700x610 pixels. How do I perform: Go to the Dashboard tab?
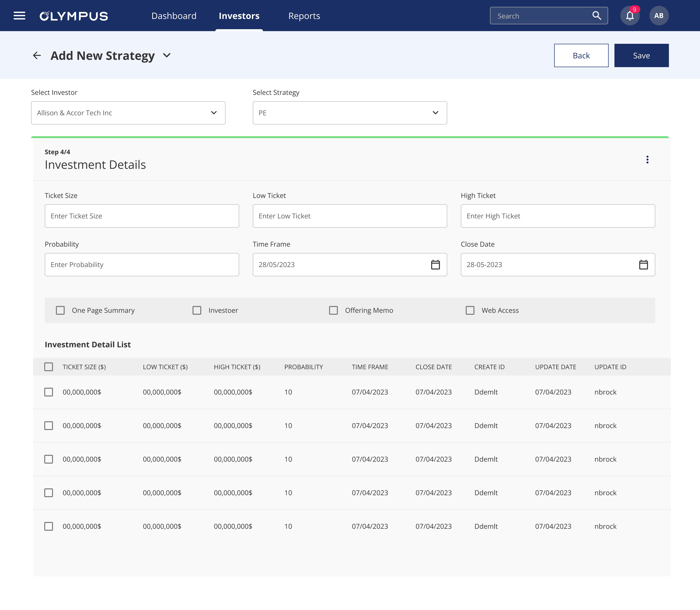click(174, 16)
